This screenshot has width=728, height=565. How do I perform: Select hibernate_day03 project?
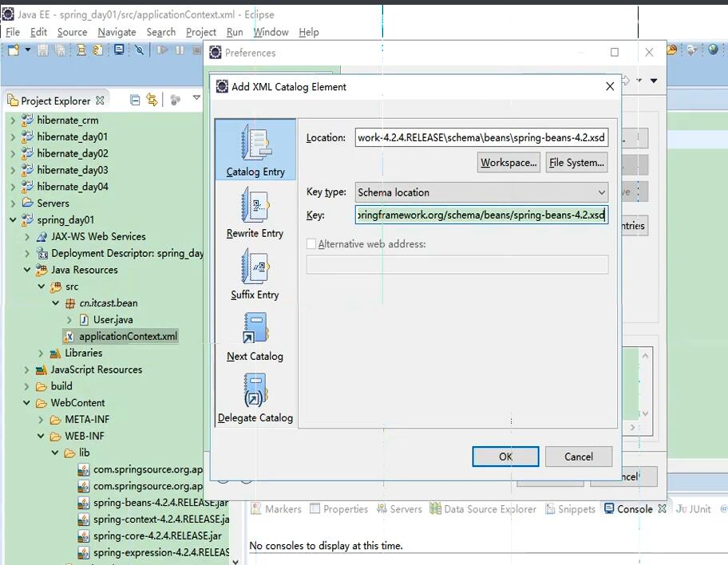click(x=65, y=170)
